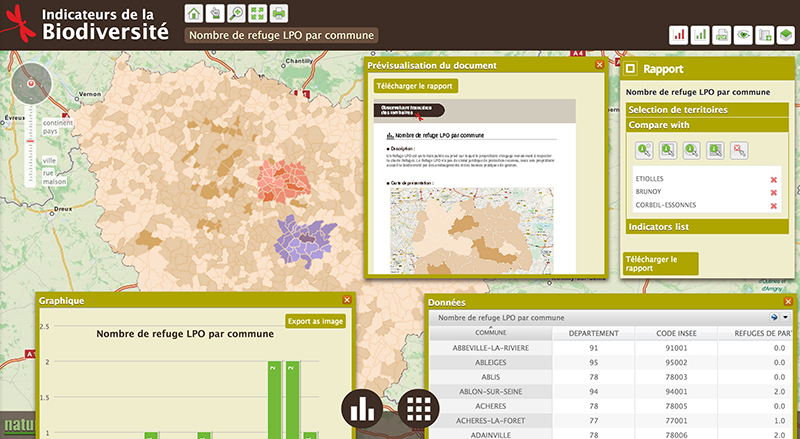Select the point selection tool in Compare with
The image size is (800, 439).
pos(644,150)
